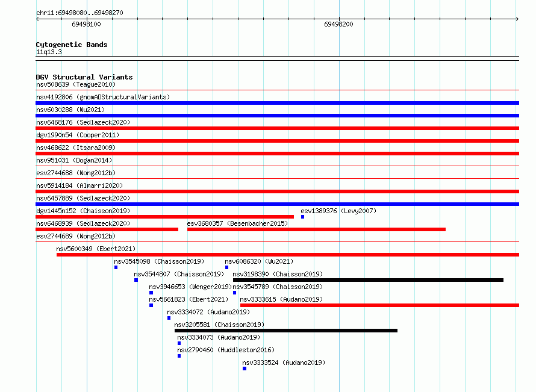
Task: Click the nsv6086320 (Wu2021) blue marker
Action: click(226, 267)
